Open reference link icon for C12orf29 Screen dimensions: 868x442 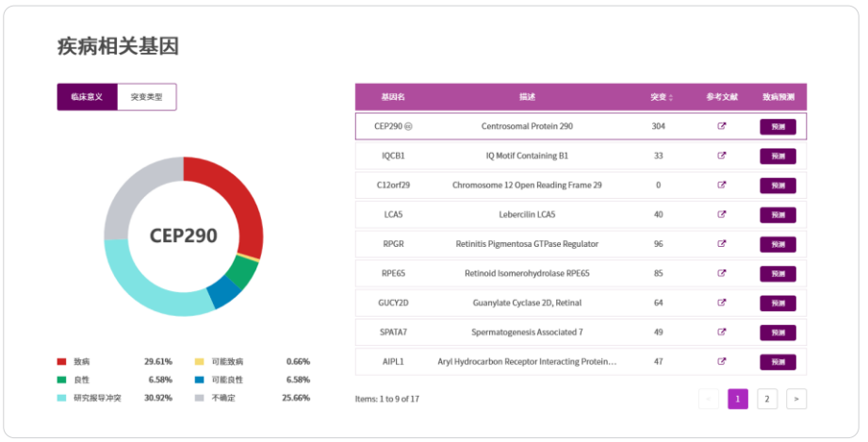722,185
